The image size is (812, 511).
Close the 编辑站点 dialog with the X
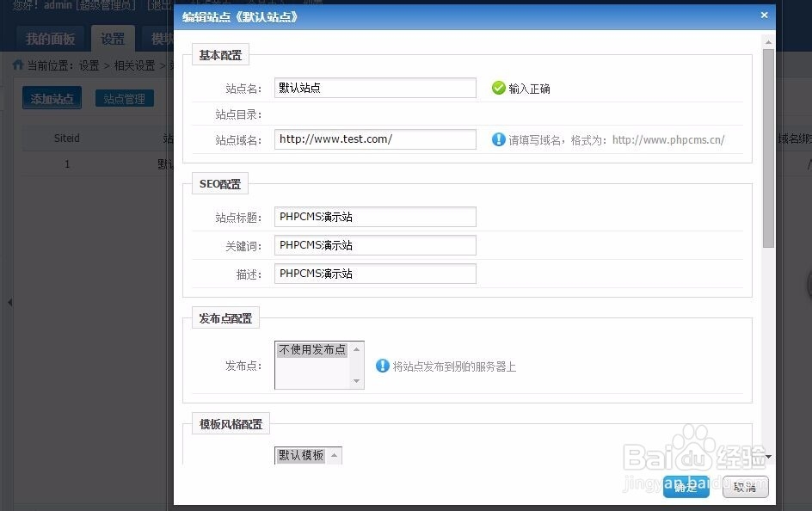tap(764, 15)
